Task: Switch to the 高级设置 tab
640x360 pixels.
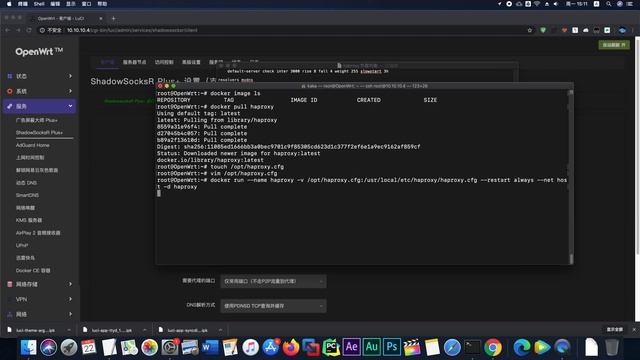Action: pyautogui.click(x=191, y=62)
